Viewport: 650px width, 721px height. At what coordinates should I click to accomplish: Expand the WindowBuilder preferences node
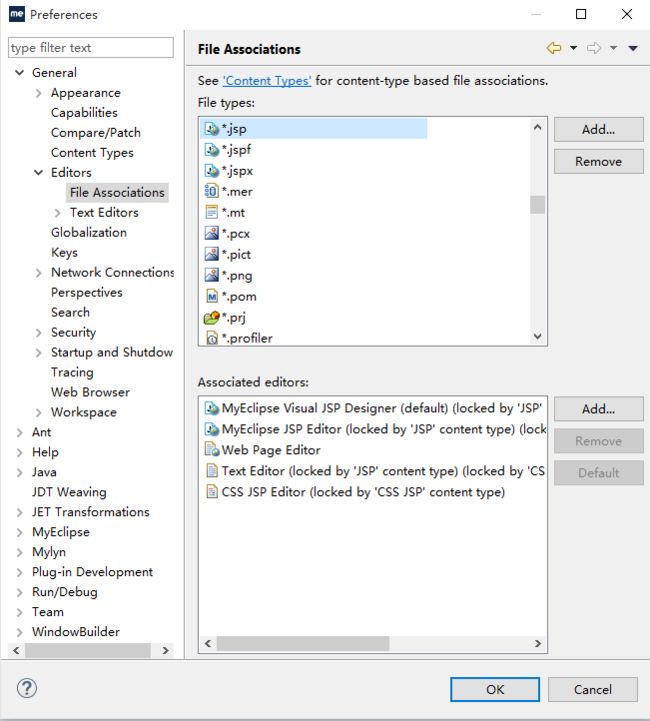click(x=19, y=632)
